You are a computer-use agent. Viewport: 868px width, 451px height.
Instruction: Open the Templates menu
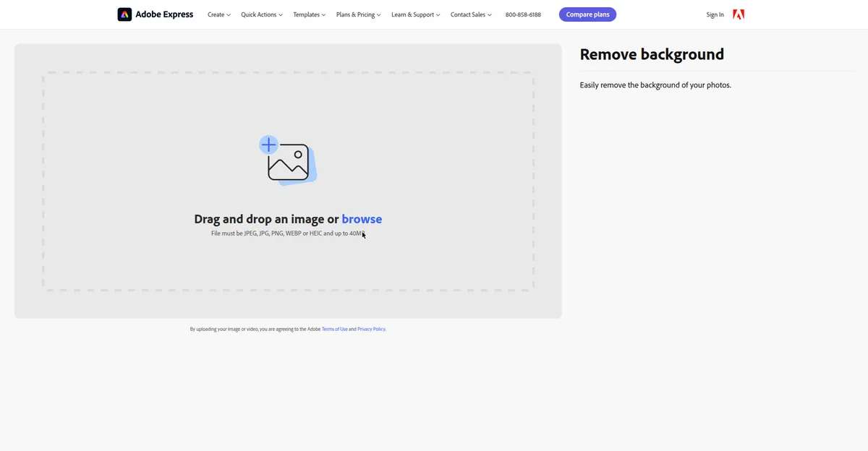(x=310, y=14)
